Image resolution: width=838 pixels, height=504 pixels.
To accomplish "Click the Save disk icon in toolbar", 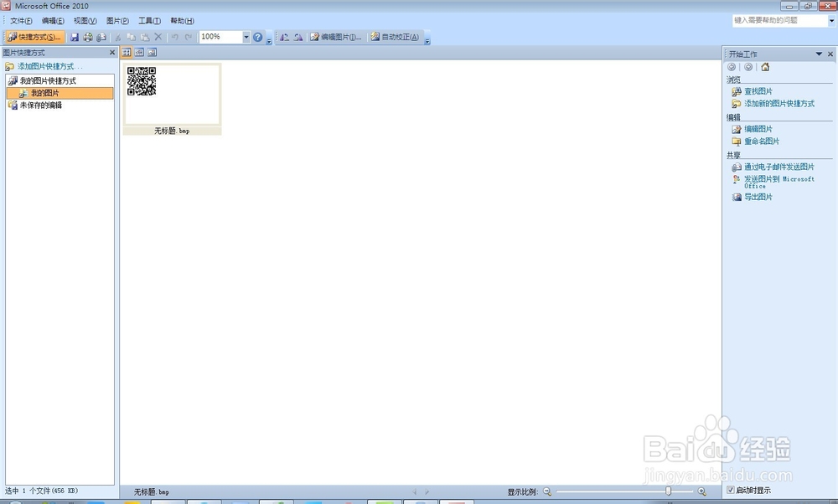I will pyautogui.click(x=75, y=37).
